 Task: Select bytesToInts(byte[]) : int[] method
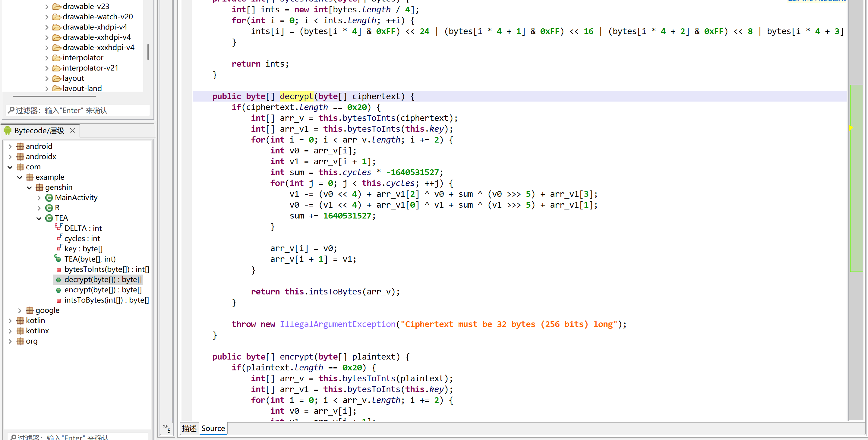(x=107, y=269)
